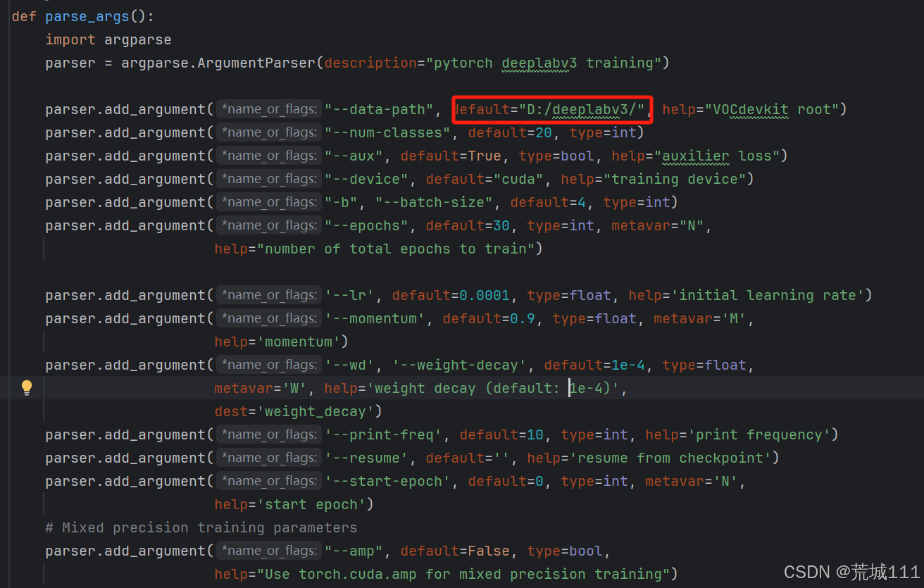Viewport: 924px width, 588px height.
Task: Click the *name_or_flags hint on the --resume line
Action: coord(268,457)
